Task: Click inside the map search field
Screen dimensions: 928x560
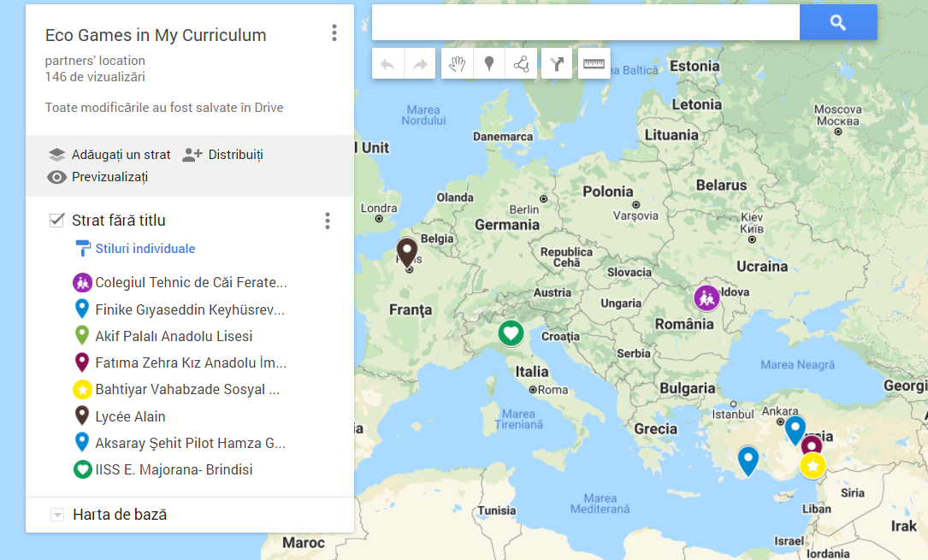Action: pos(585,22)
